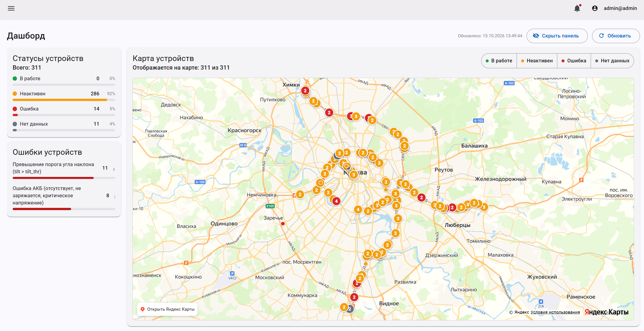Click the M-9 road badge

click(x=243, y=145)
